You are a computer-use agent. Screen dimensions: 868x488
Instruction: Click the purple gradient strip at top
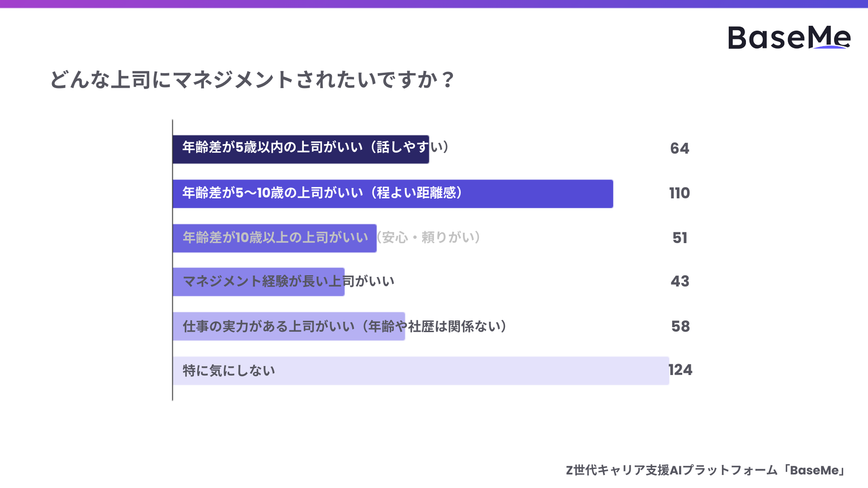coord(434,4)
